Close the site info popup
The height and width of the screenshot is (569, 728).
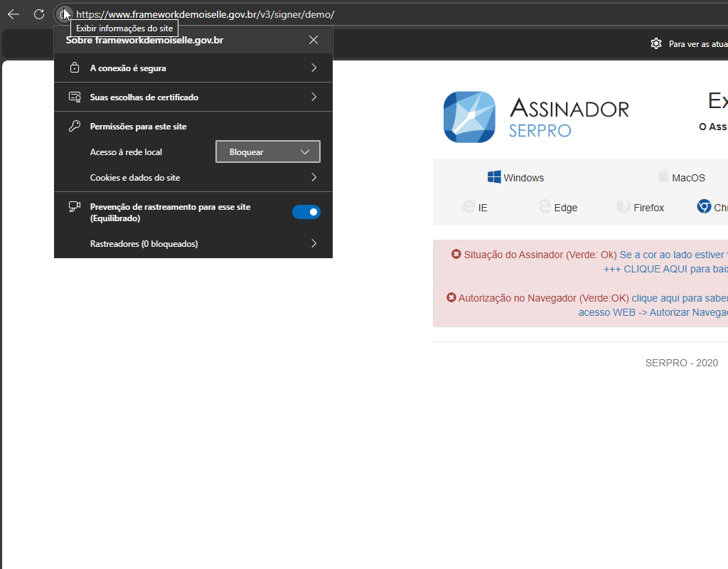tap(314, 40)
